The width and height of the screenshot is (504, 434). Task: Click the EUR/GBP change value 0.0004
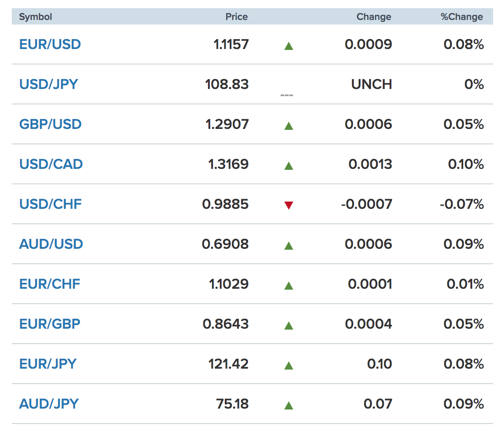pyautogui.click(x=368, y=324)
